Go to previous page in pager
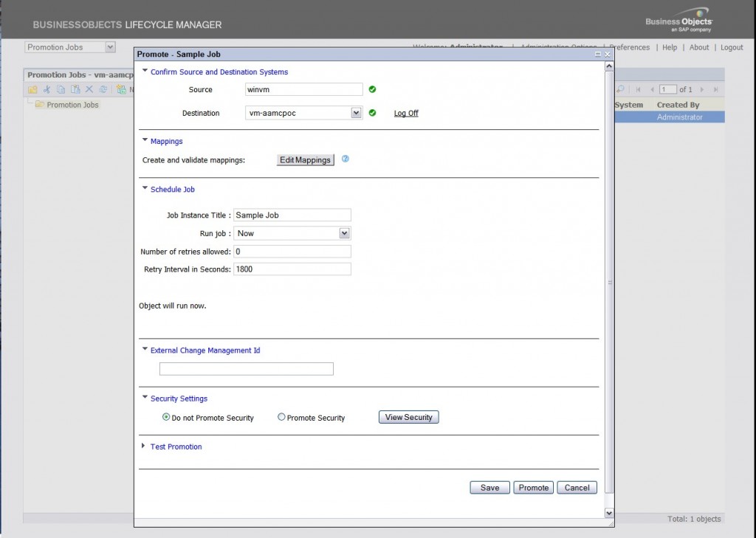756x538 pixels. tap(653, 90)
